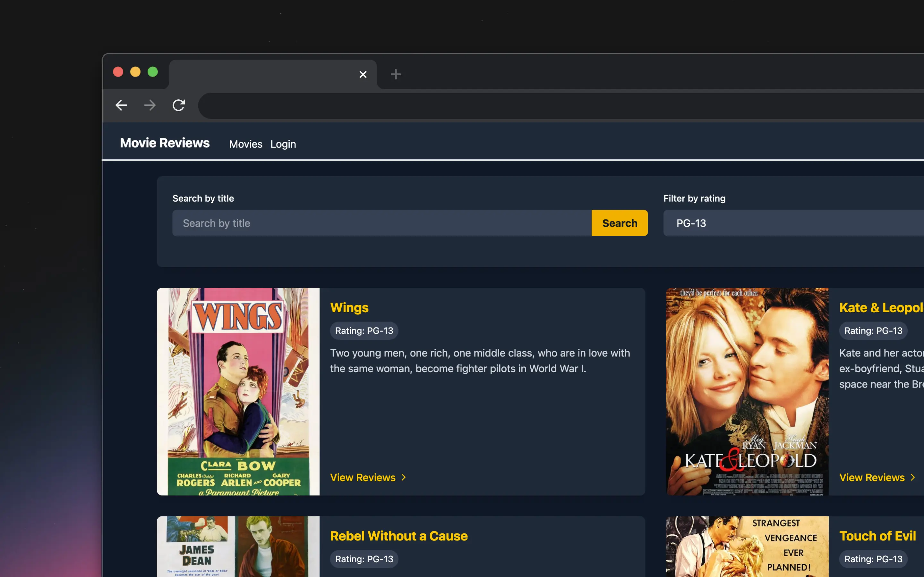Click the green traffic light to maximize the window
This screenshot has height=577, width=924.
[x=153, y=72]
